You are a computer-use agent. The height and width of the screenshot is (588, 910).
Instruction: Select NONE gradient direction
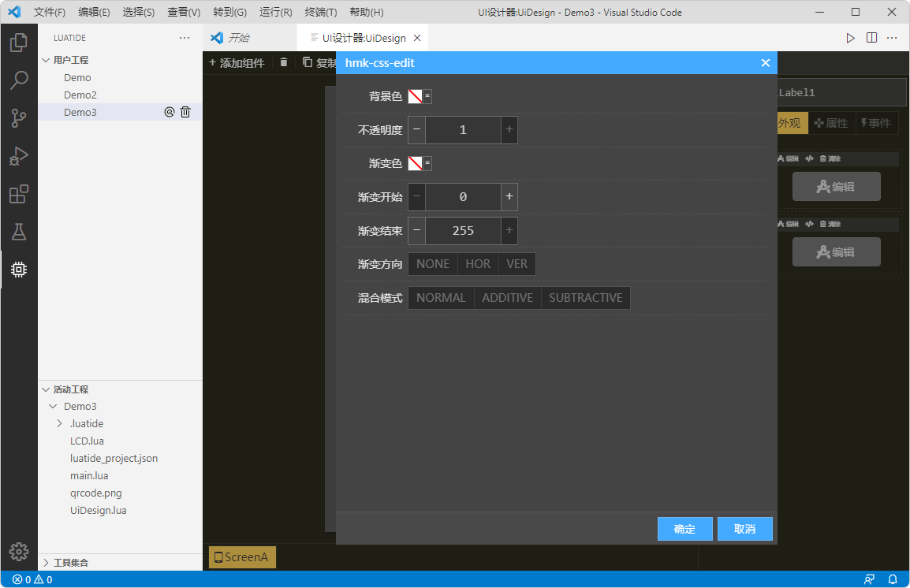point(433,264)
